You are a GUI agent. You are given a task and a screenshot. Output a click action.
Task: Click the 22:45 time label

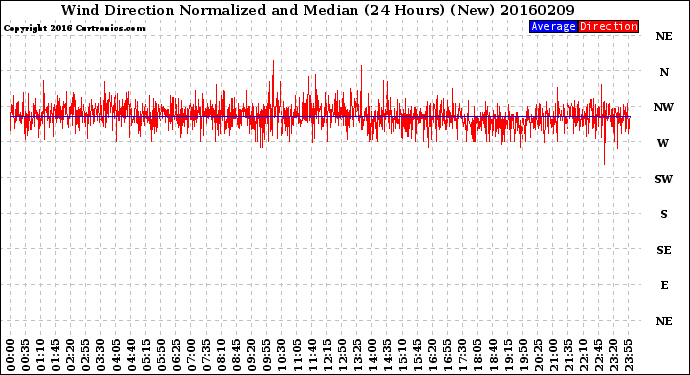point(598,355)
